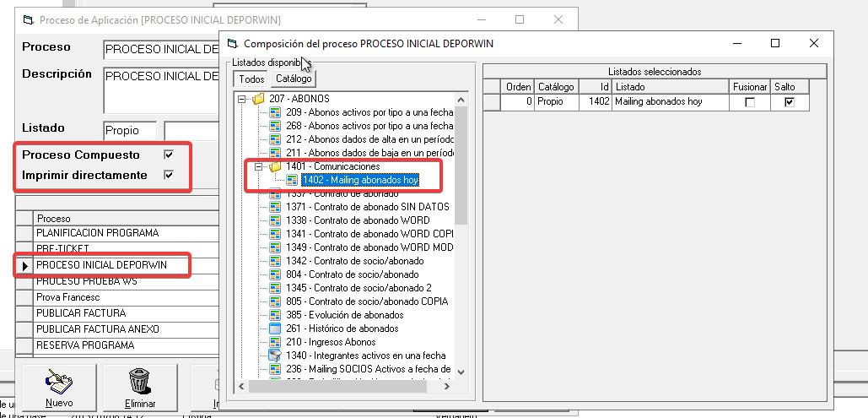Click the Orden column header
Viewport: 868px width, 418px height.
517,87
